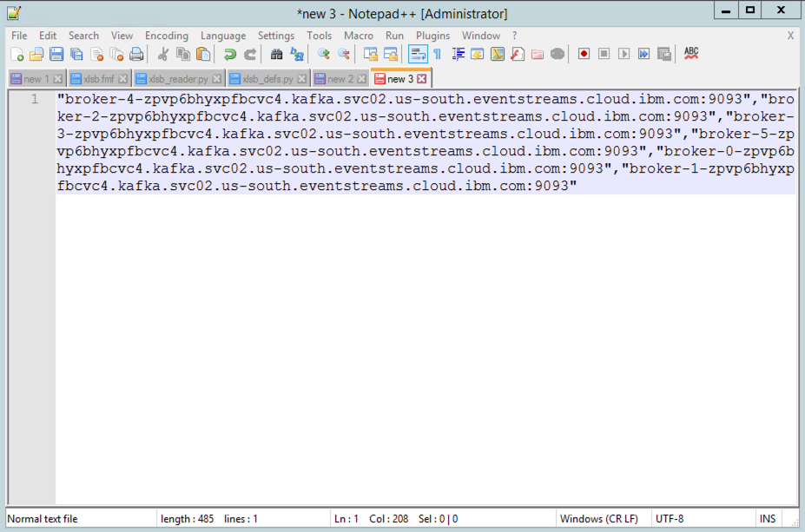The width and height of the screenshot is (805, 532).
Task: Open the Search menu
Action: (83, 36)
